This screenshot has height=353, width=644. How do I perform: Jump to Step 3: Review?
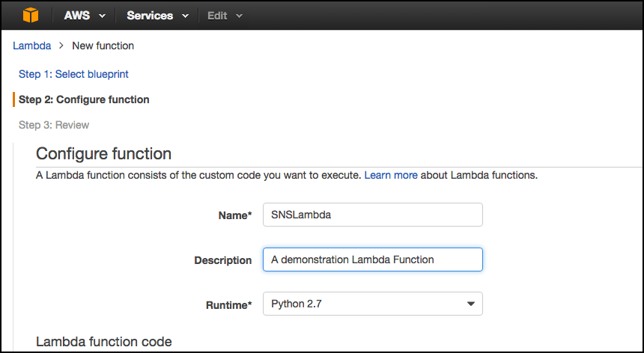(54, 125)
